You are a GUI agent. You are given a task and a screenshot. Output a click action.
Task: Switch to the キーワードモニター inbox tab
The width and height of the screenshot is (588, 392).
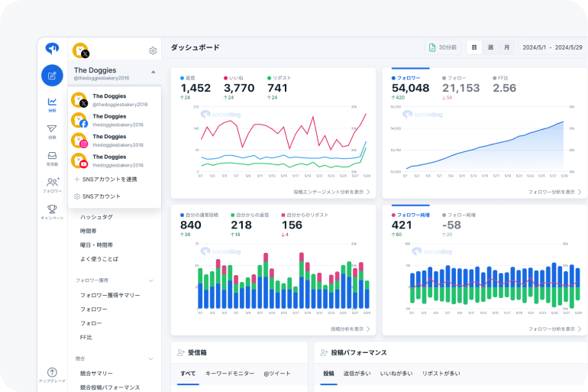pos(230,374)
